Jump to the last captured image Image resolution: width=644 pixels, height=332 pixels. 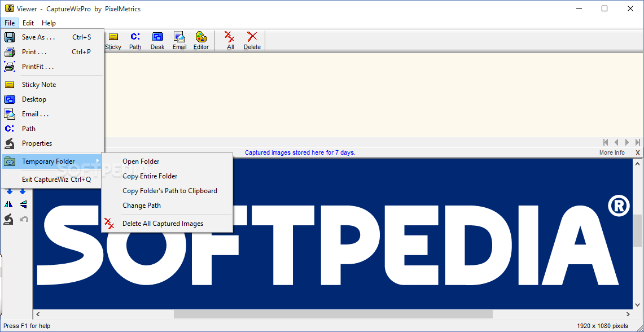(637, 142)
